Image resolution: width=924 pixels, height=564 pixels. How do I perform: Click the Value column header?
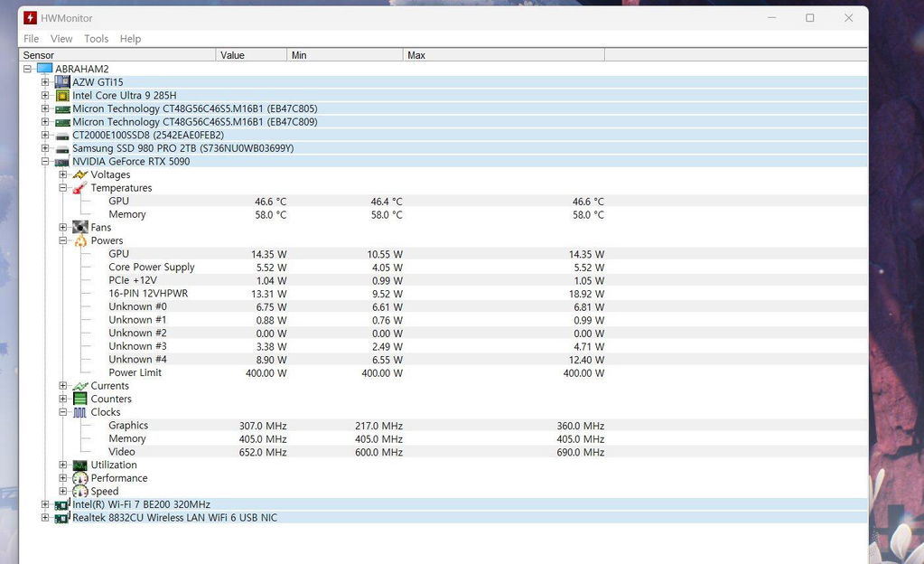[252, 55]
